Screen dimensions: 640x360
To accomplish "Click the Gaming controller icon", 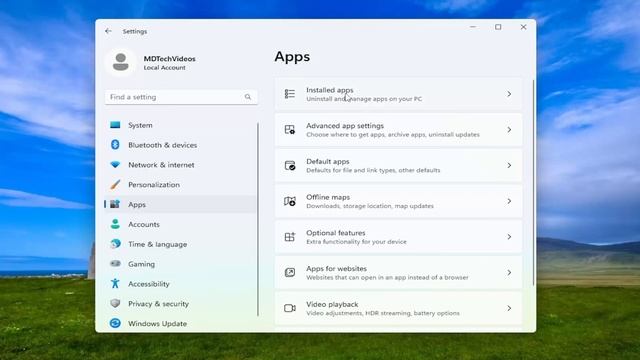I will click(x=115, y=264).
